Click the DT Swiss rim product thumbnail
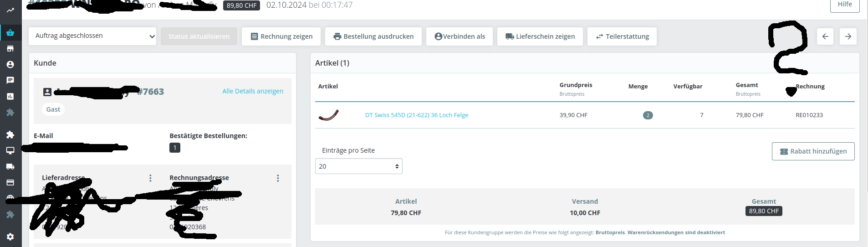This screenshot has height=247, width=868. 328,115
